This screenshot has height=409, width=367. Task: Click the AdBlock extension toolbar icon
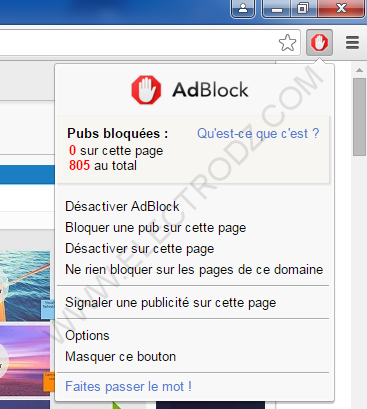tap(319, 42)
